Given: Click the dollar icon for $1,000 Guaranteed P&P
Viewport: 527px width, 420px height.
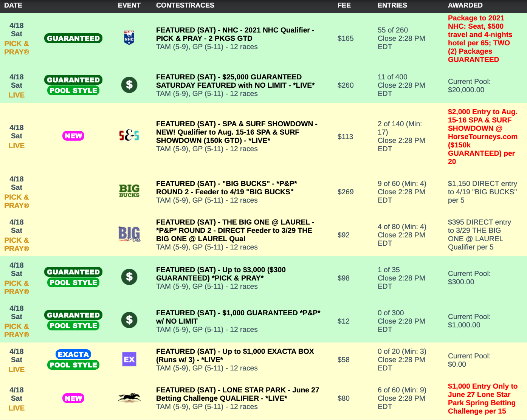Looking at the screenshot, I should click(129, 320).
